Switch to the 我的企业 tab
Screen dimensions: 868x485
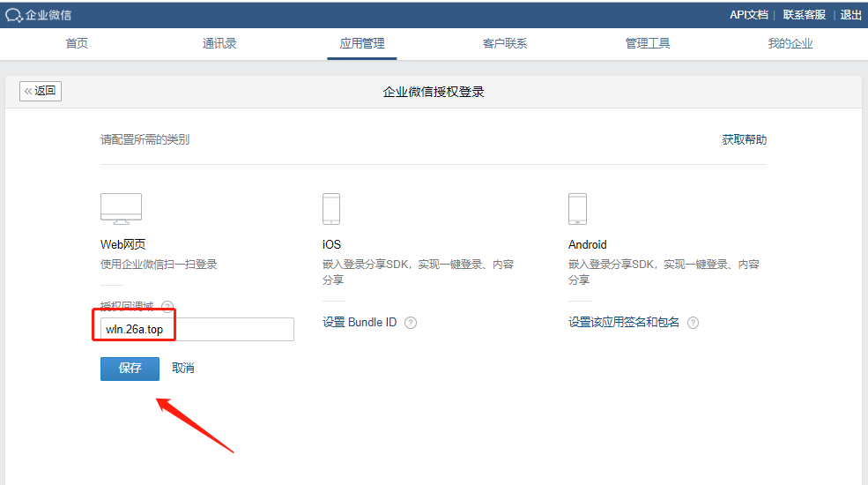(x=790, y=44)
